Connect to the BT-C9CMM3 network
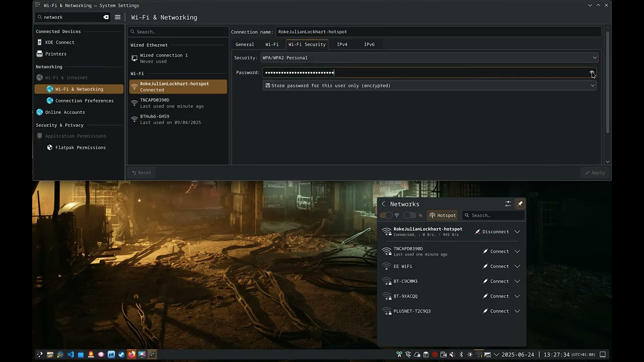The width and height of the screenshot is (644, 362). [496, 282]
